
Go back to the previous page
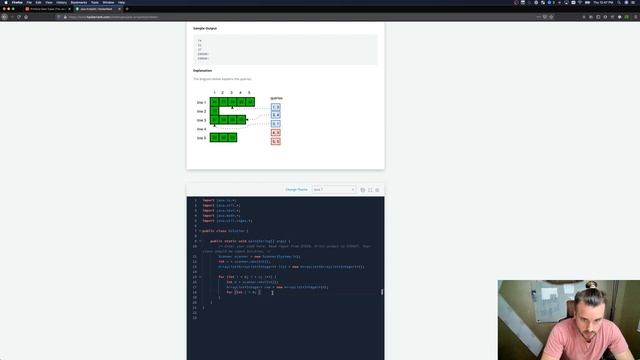(4, 17)
